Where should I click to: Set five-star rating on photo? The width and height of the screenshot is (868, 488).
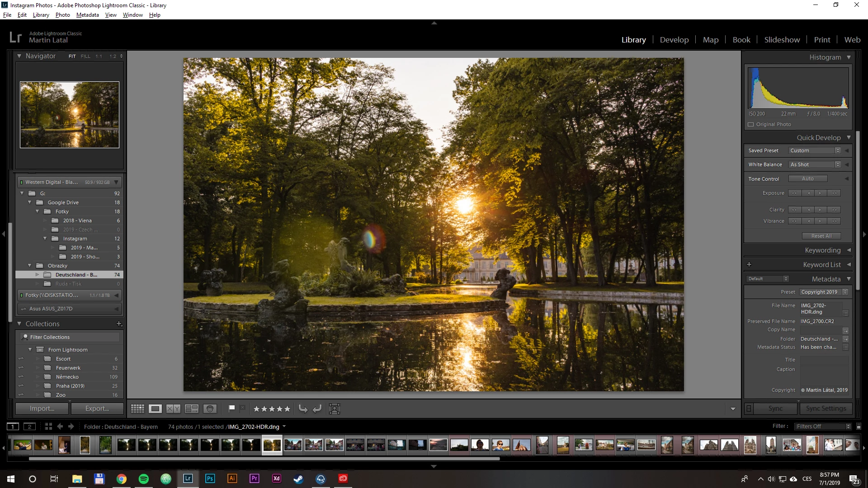pos(287,409)
